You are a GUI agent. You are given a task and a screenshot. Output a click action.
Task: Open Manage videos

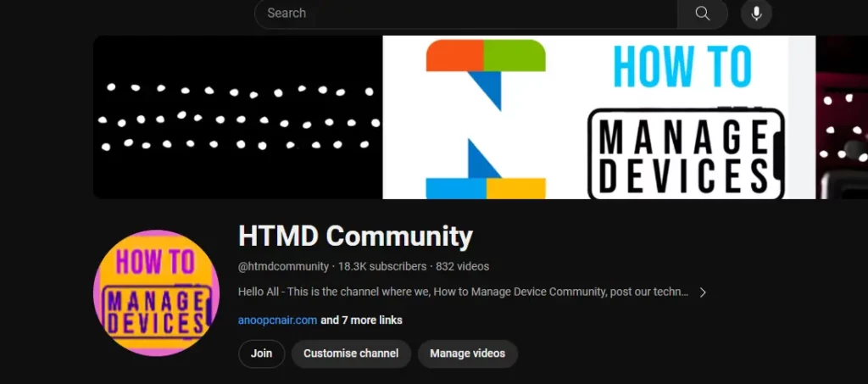point(468,353)
